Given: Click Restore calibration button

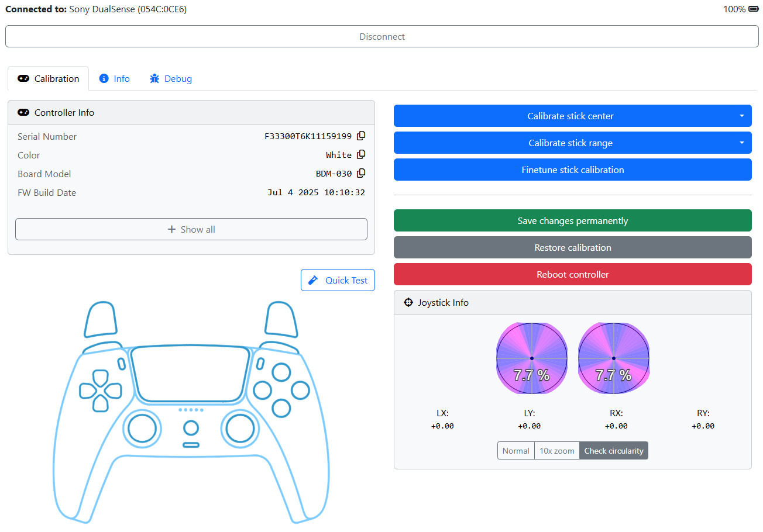Looking at the screenshot, I should pyautogui.click(x=573, y=247).
